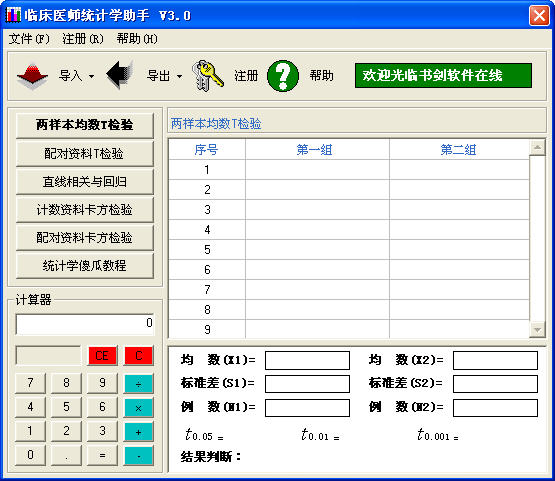Screen dimensions: 555x481
Task: Click the calculator multiply button
Action: [138, 408]
